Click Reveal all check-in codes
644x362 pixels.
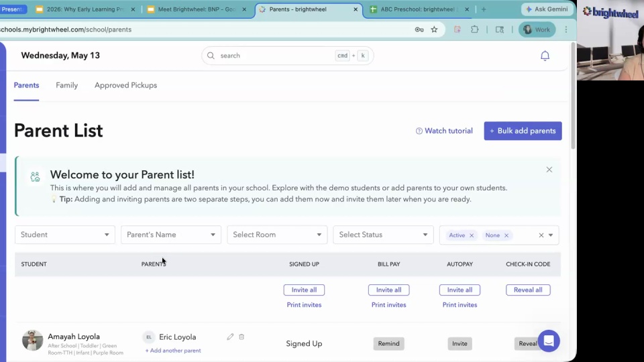pos(528,290)
